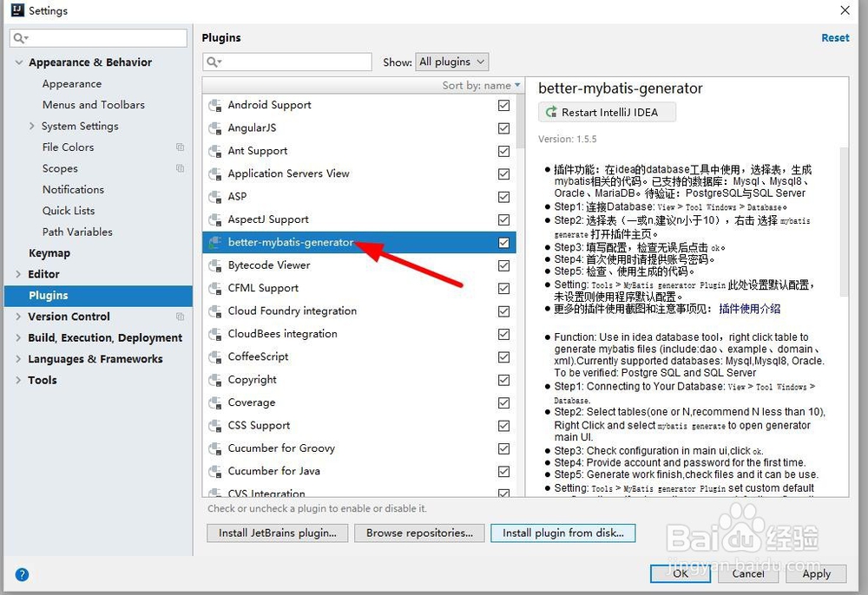The image size is (868, 595).
Task: Click the ASP plugin icon
Action: [214, 197]
